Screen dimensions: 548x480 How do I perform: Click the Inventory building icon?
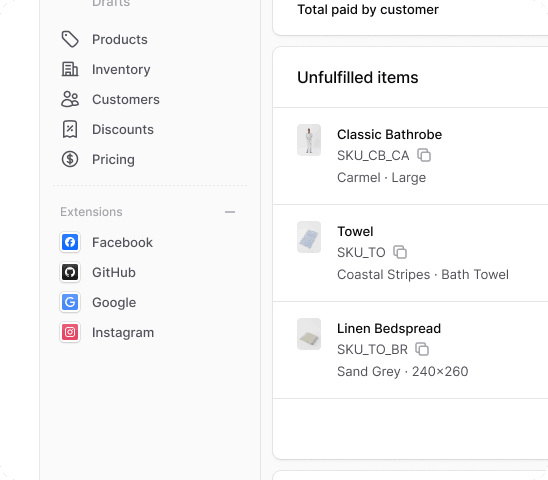(70, 69)
